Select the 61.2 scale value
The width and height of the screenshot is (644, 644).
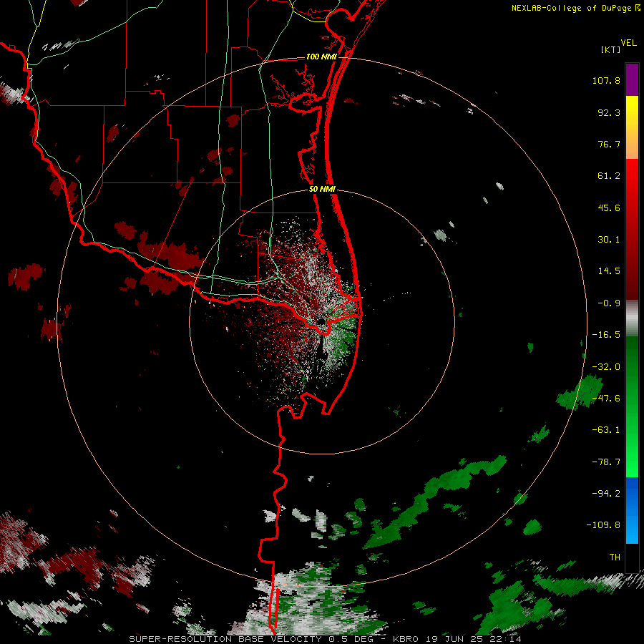609,176
